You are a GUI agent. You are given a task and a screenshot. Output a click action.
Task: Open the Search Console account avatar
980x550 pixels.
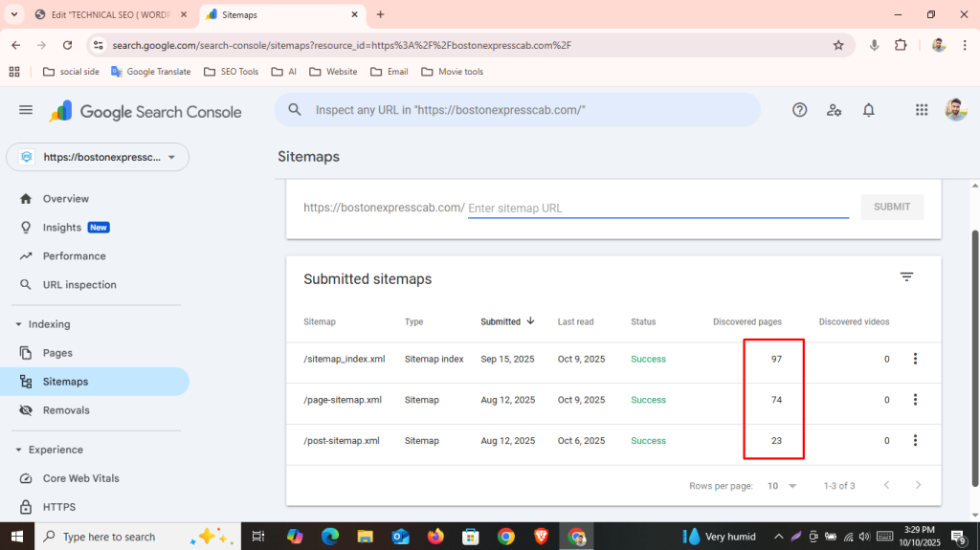(956, 110)
